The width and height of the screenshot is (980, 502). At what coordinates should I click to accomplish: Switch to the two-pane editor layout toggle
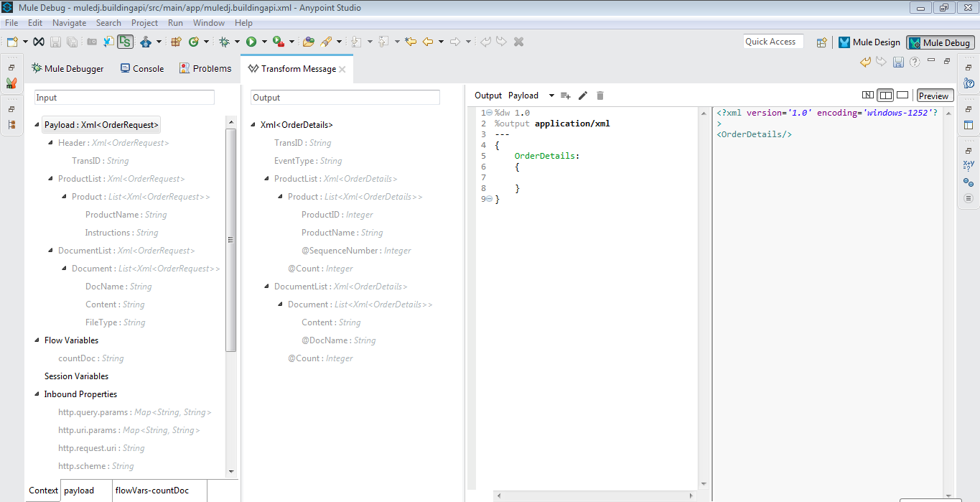[x=885, y=95]
